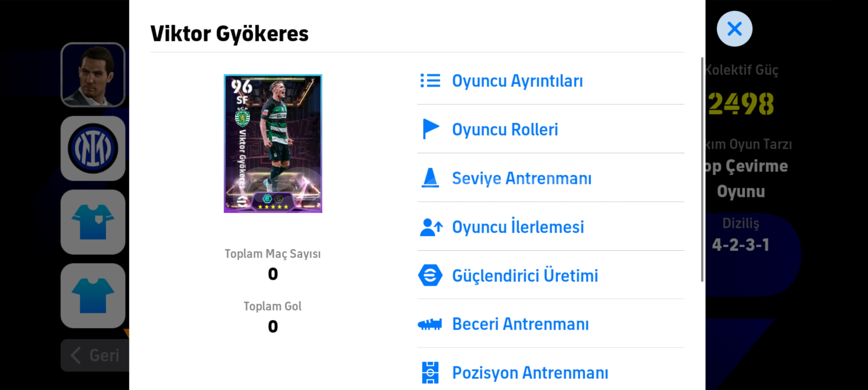Image resolution: width=868 pixels, height=390 pixels.
Task: Go to Seviye Antrenmanı option
Action: pos(551,178)
